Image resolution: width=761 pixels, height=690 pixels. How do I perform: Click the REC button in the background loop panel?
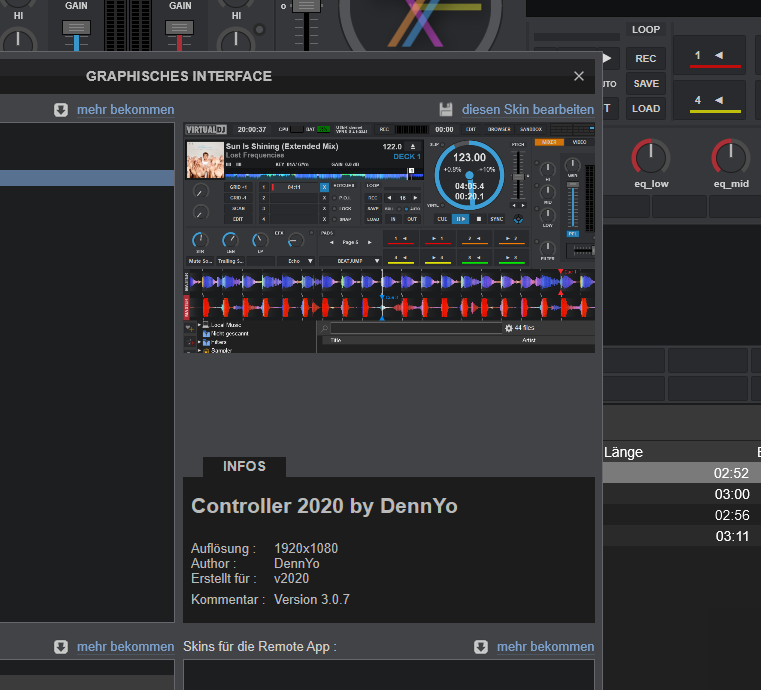[645, 59]
